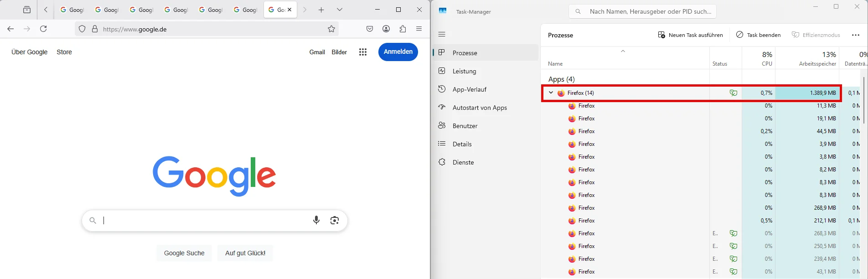The width and height of the screenshot is (868, 279).
Task: Click the 268,9 MB memory cell
Action: (807, 208)
